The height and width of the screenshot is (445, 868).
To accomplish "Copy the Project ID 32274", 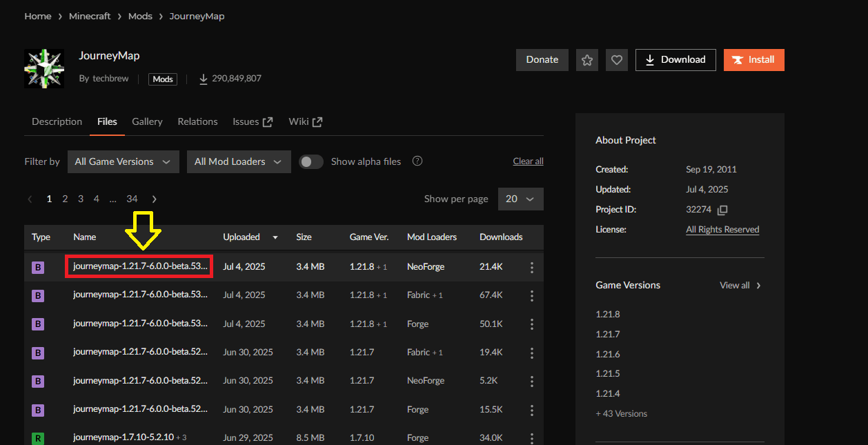I will click(722, 210).
